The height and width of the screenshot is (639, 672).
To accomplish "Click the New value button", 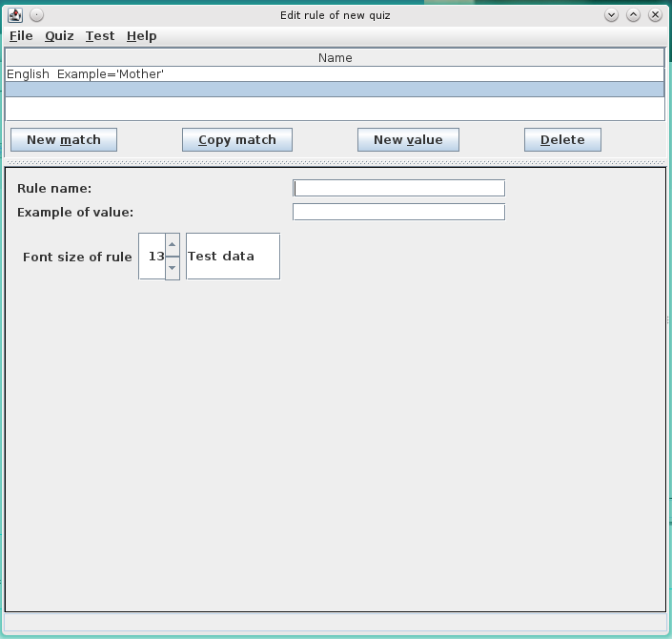I will (408, 140).
